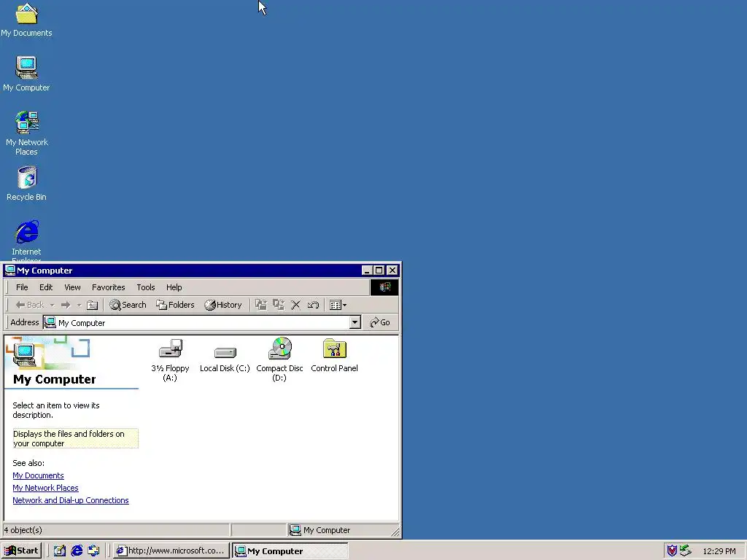
Task: Click the Windows logo throbber icon
Action: pos(384,287)
